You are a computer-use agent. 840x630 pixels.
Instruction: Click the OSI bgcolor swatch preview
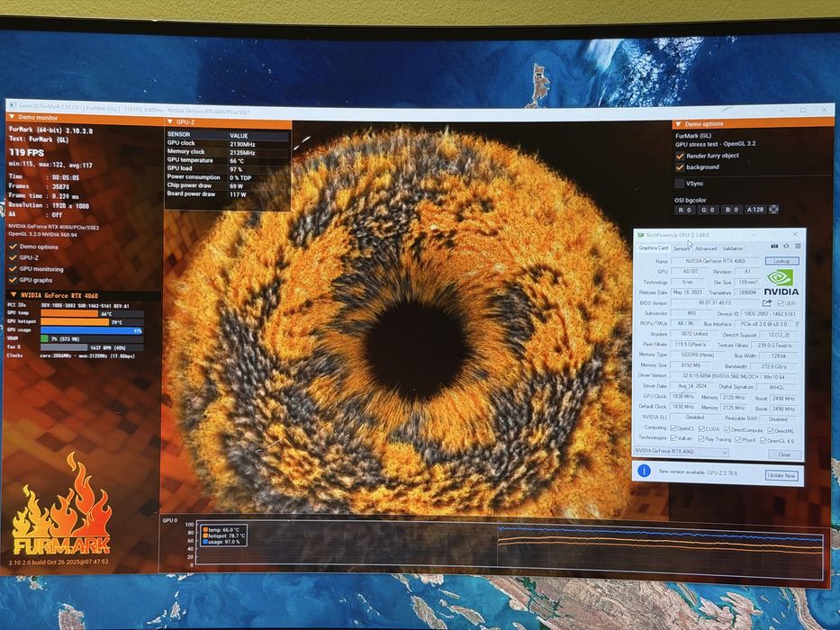tap(773, 210)
